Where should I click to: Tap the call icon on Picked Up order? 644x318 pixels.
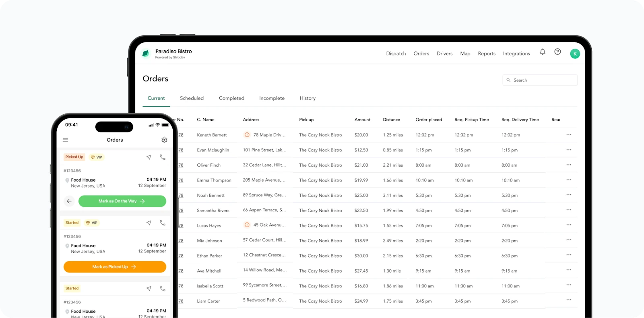(163, 157)
